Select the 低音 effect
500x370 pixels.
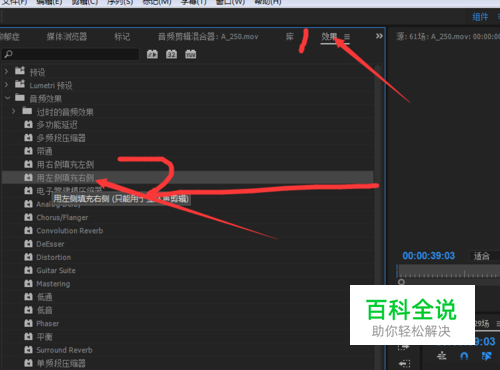187,310
